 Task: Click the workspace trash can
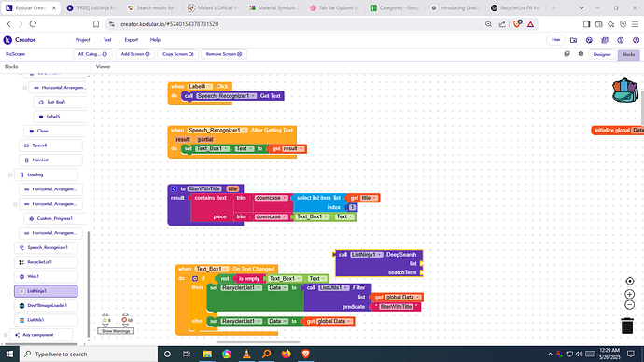[627, 326]
